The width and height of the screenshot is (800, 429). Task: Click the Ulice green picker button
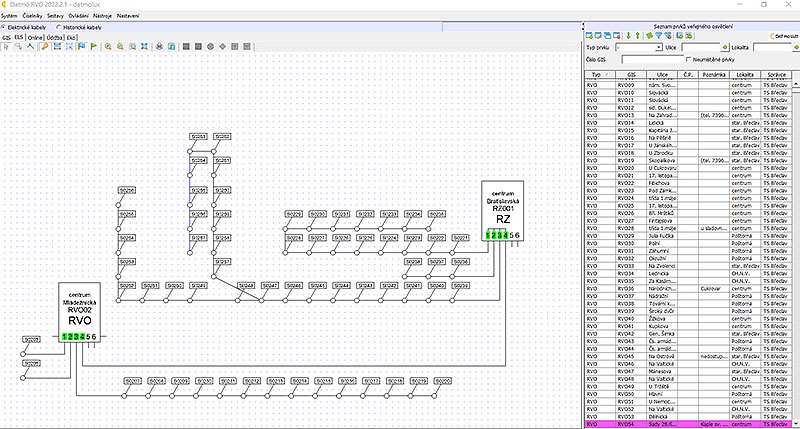coord(725,47)
